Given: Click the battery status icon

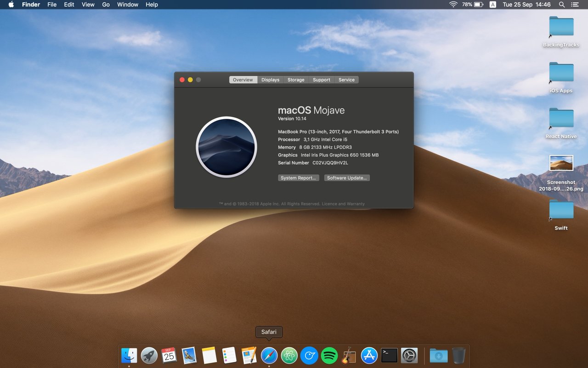Looking at the screenshot, I should pos(479,5).
